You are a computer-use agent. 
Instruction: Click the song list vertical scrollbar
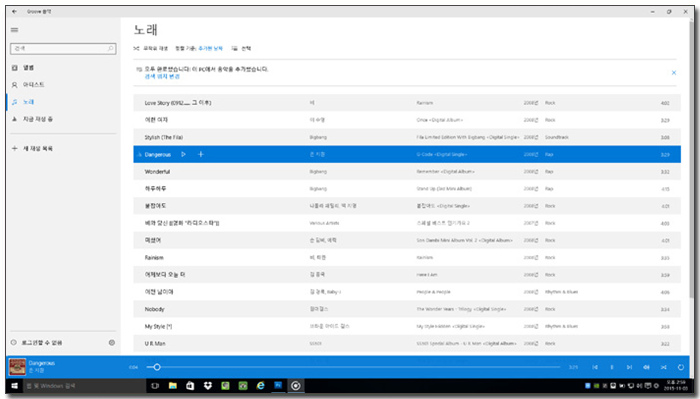pos(692,161)
